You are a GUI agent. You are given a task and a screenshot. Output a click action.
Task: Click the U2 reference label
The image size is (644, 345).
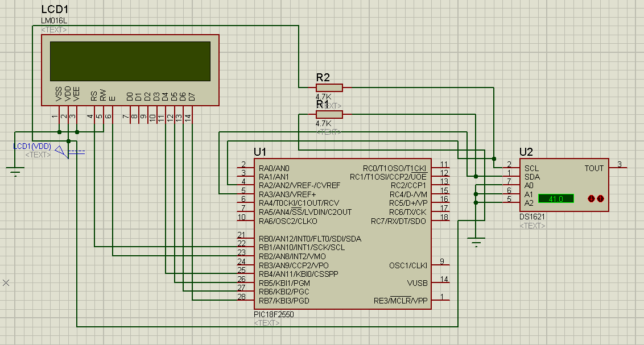pyautogui.click(x=526, y=152)
